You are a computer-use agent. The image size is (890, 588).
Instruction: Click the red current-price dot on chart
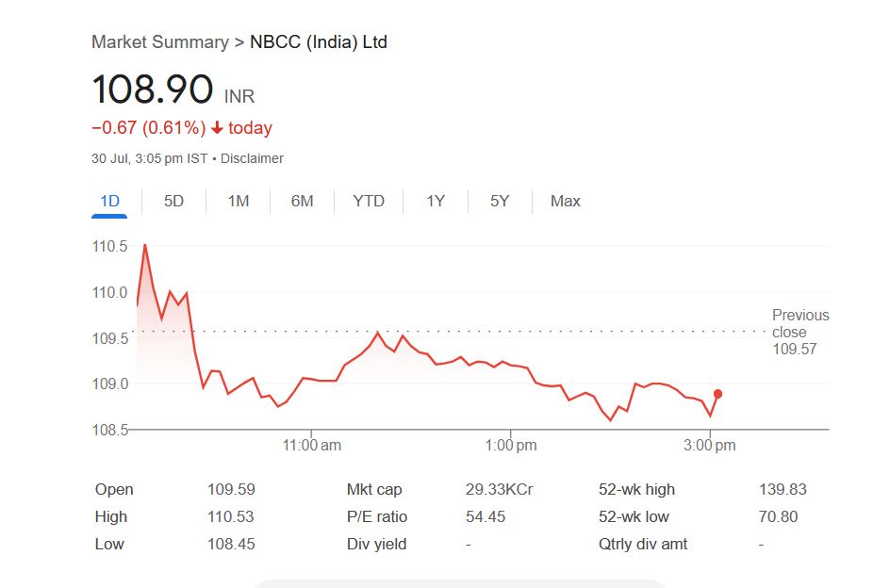point(718,394)
